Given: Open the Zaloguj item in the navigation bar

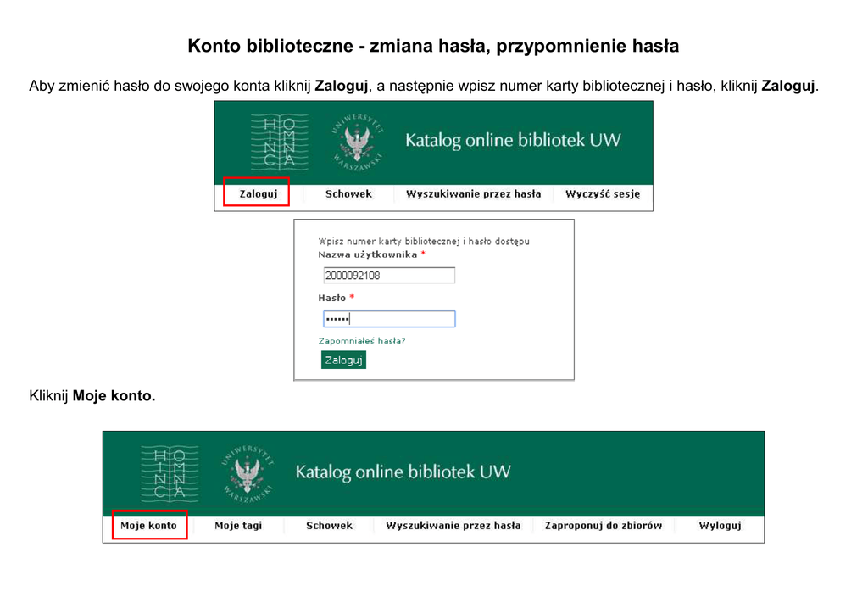Looking at the screenshot, I should point(258,193).
